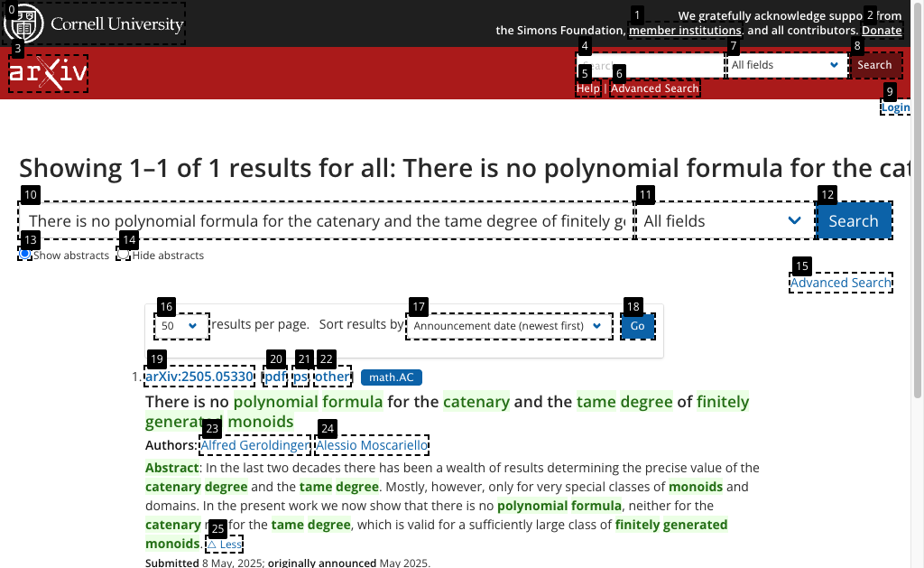
Task: Click the main search query field
Action: pos(327,220)
